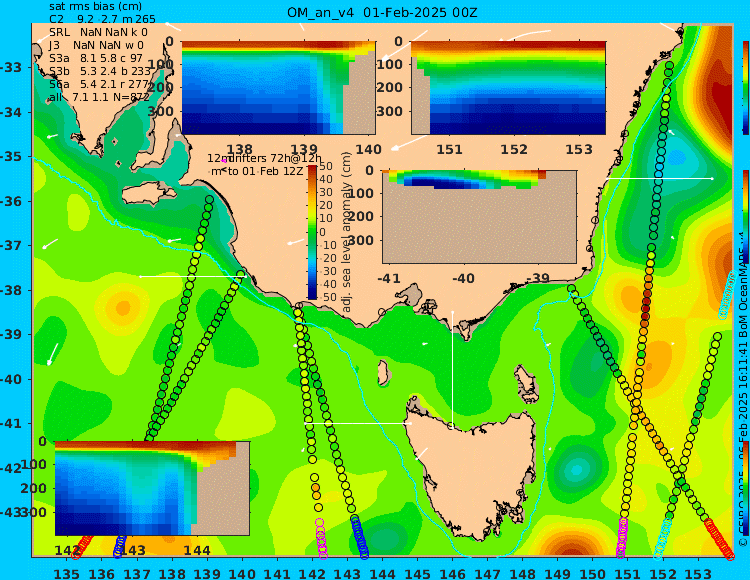Click the "sat rms bias (cm)" header
Screen dimensions: 750x580
[x=95, y=6]
